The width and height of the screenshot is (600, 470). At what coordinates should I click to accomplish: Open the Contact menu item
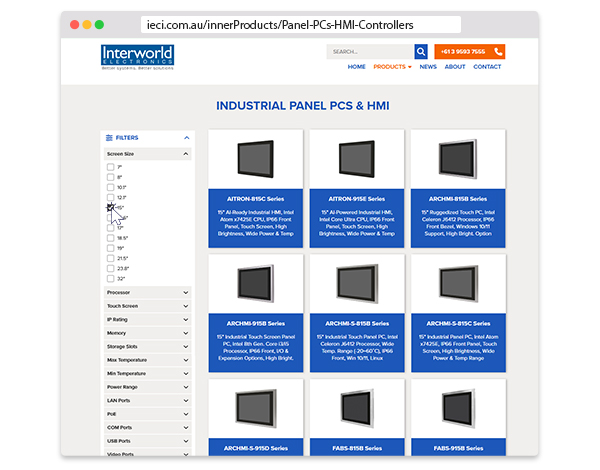click(x=487, y=67)
